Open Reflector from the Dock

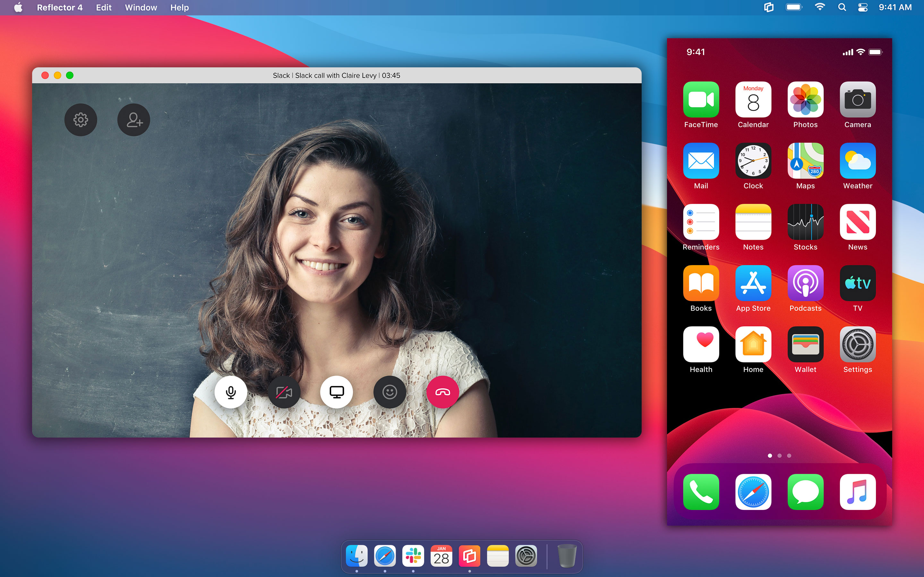click(469, 556)
